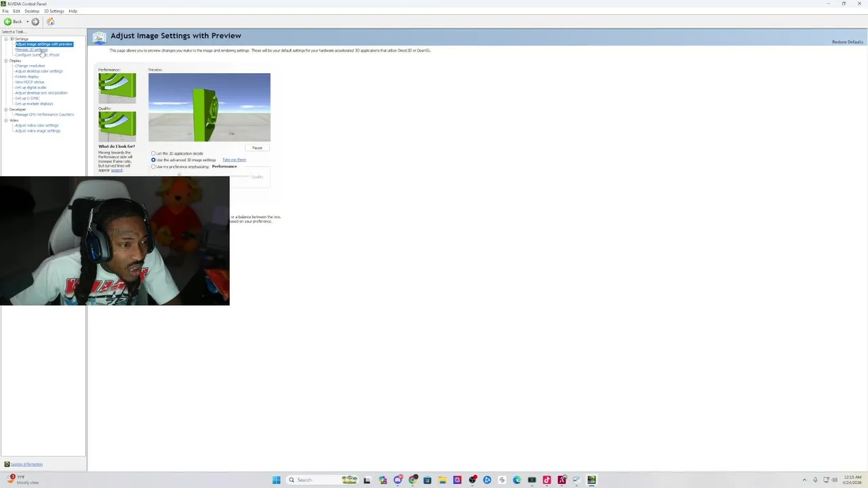Click the Forward arrow toolbar icon
The height and width of the screenshot is (488, 868).
(x=35, y=22)
